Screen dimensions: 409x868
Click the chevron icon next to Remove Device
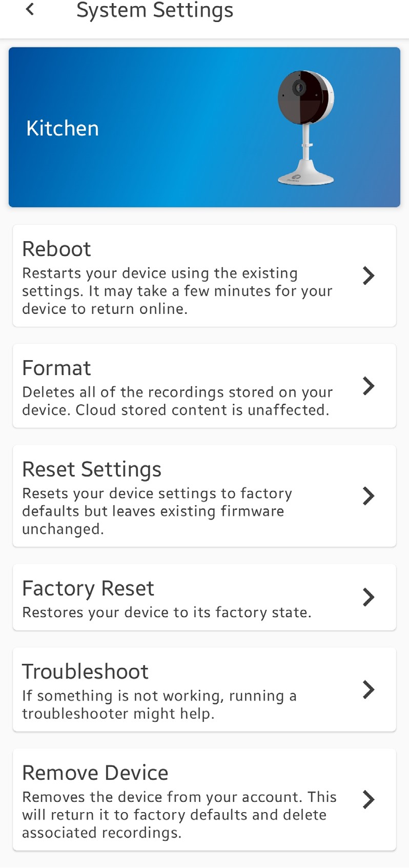[368, 799]
